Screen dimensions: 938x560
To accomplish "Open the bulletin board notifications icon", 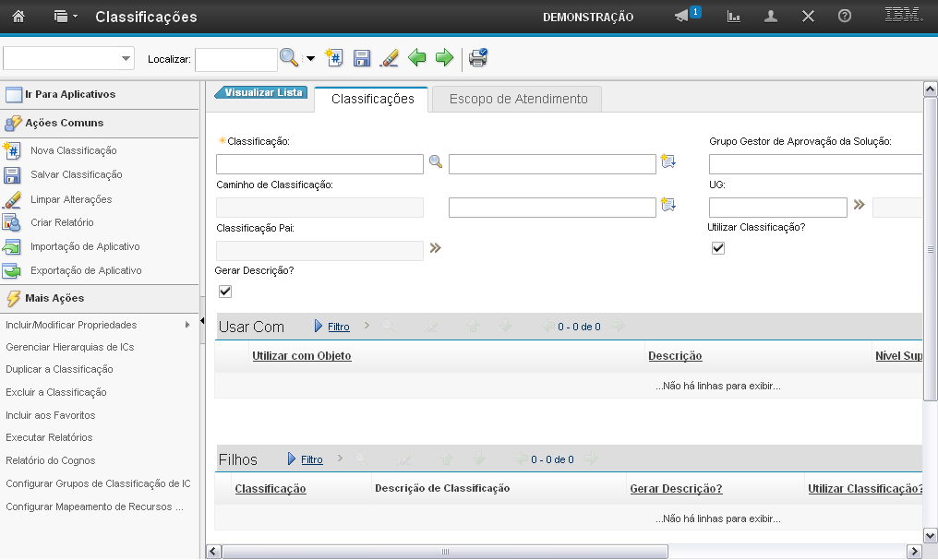I will coord(682,17).
